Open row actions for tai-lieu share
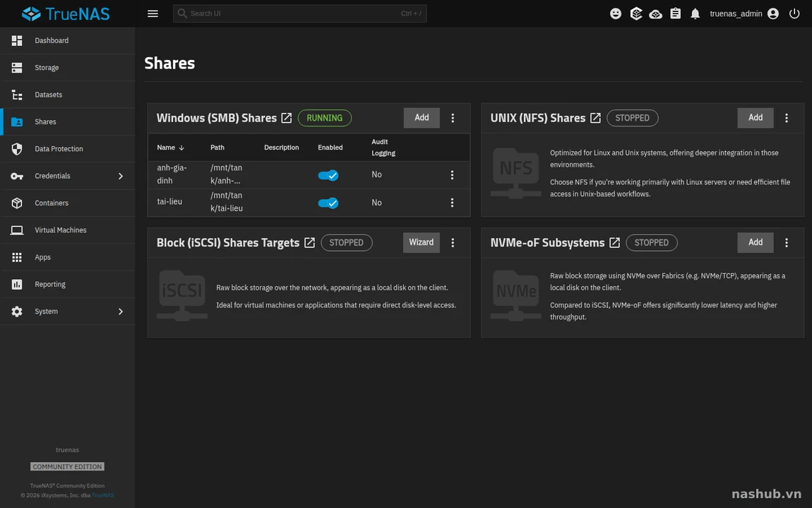Screen dimensions: 812x508 pos(452,203)
